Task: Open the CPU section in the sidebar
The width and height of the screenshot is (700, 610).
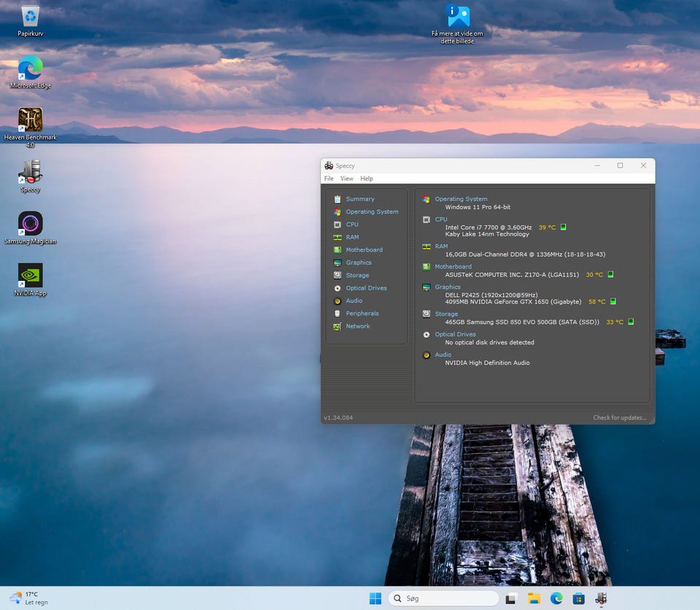Action: point(351,224)
